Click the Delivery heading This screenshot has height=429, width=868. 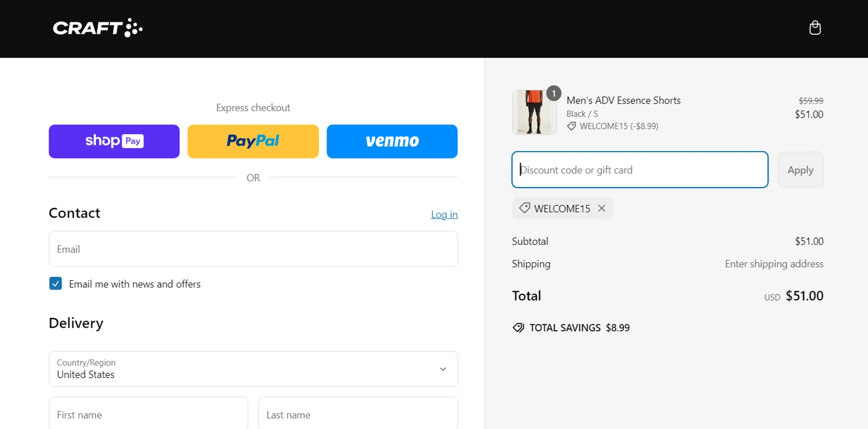76,323
